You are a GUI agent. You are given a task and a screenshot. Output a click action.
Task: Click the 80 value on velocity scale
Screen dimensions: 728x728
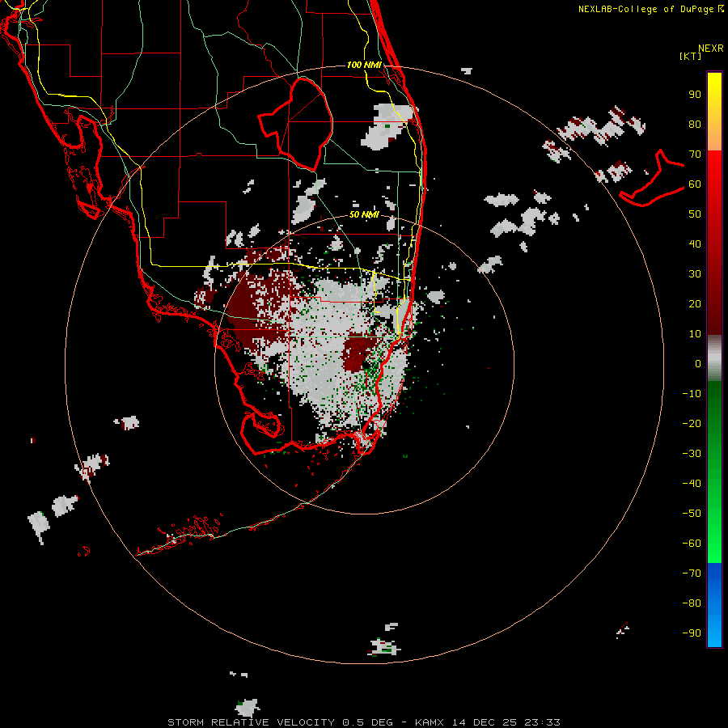tap(695, 124)
